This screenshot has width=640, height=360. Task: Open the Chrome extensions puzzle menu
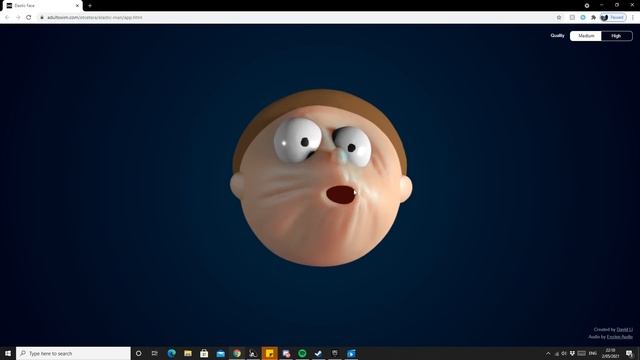pos(593,18)
